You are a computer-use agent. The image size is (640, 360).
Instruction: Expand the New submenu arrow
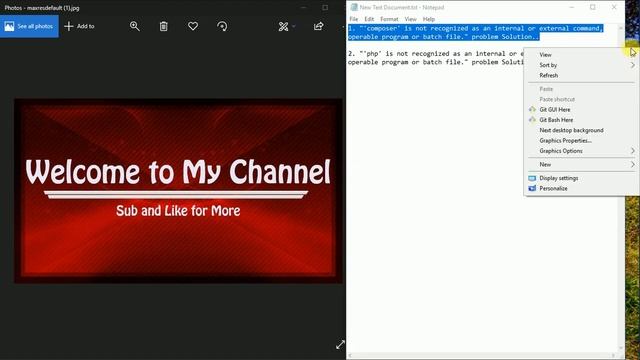pos(633,164)
